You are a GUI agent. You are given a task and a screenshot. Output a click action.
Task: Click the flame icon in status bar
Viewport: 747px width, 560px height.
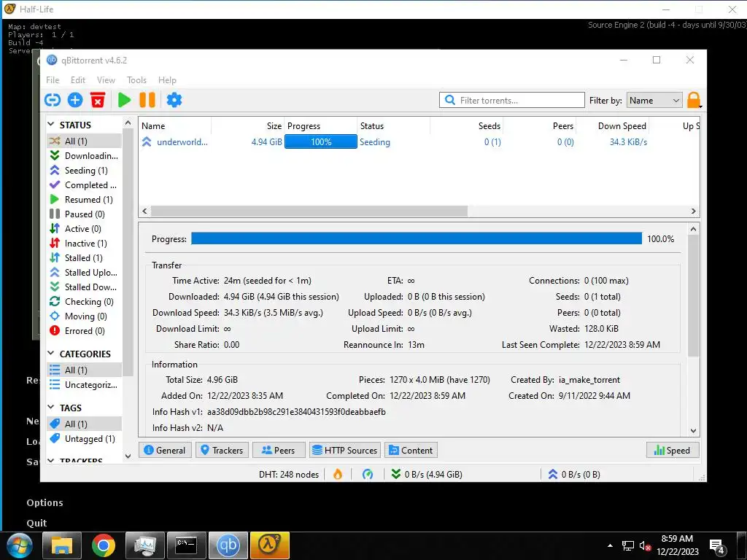[x=338, y=474]
